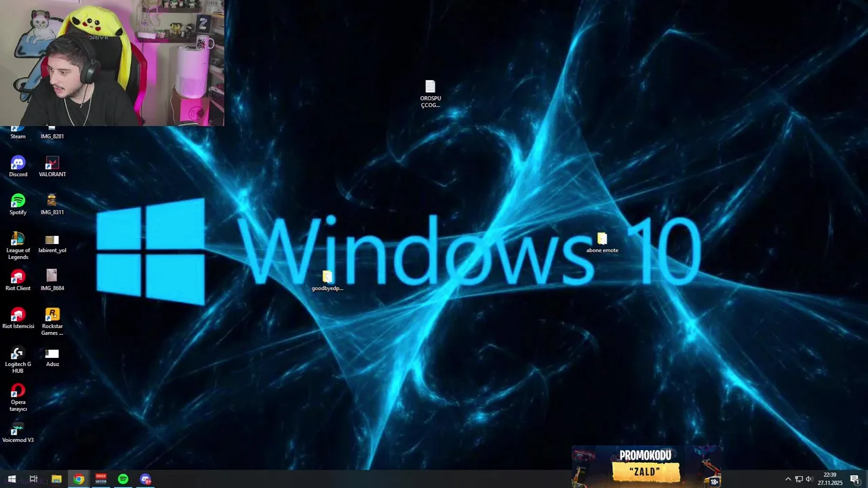Launch Discord from the desktop shortcut
Image resolution: width=868 pixels, height=488 pixels.
click(x=18, y=167)
